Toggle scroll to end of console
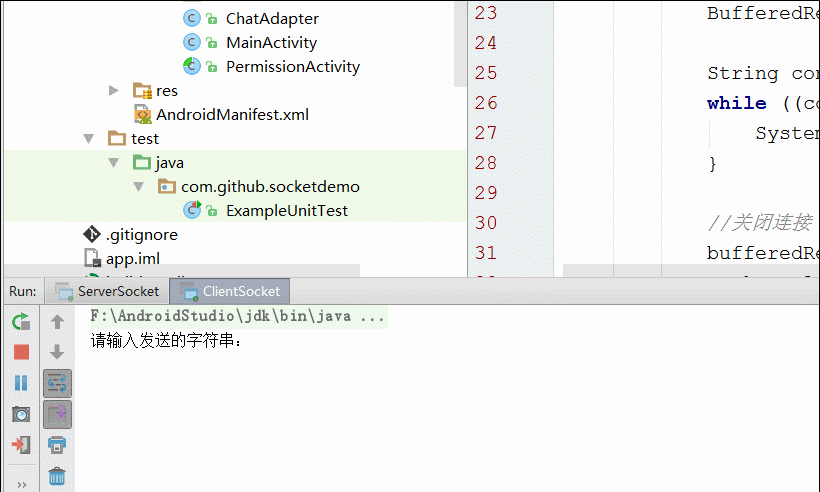 click(57, 414)
